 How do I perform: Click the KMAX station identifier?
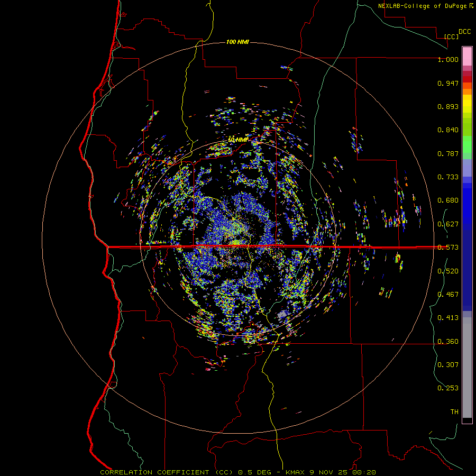296,472
